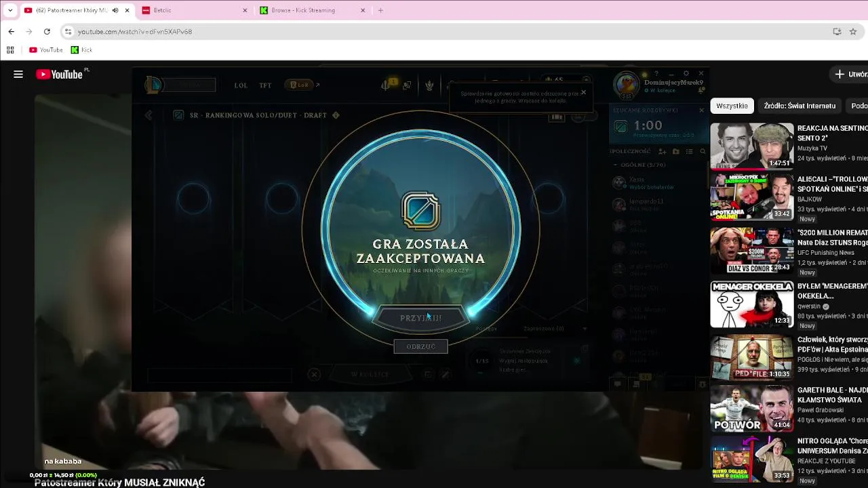
Task: Open the YouTube hamburger guide menu
Action: 18,75
